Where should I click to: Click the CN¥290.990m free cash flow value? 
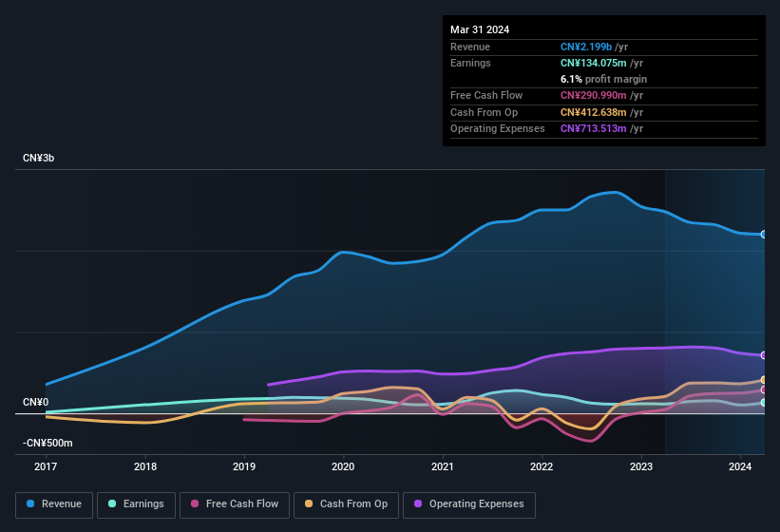(x=594, y=95)
